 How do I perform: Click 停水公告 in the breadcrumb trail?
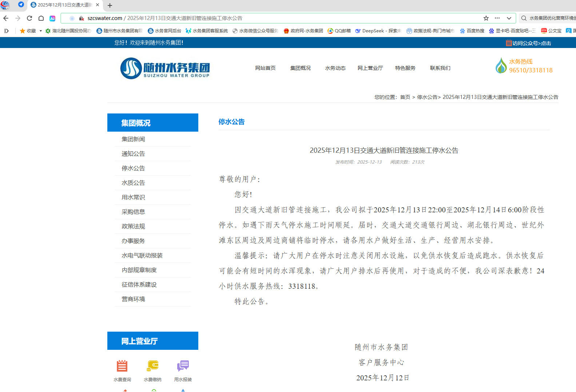pyautogui.click(x=427, y=97)
